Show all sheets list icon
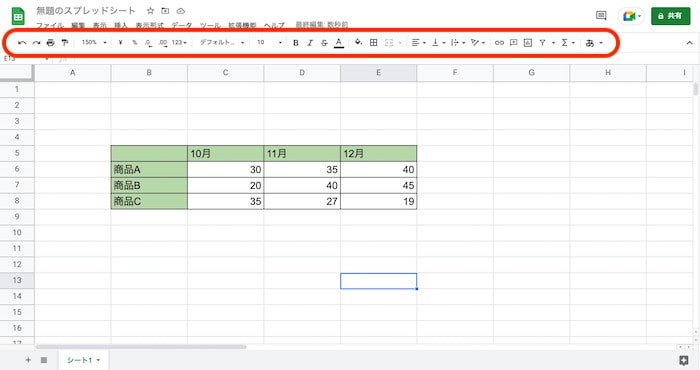Viewport: 700px width, 370px height. pos(44,360)
